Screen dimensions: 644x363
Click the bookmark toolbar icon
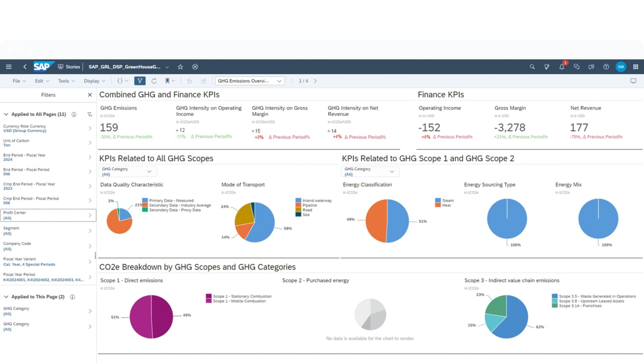click(167, 81)
